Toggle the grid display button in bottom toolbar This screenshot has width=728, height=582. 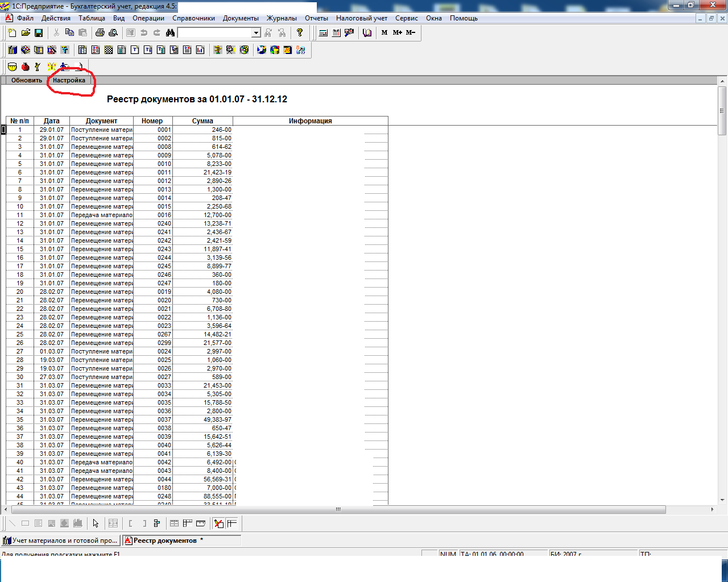(175, 523)
